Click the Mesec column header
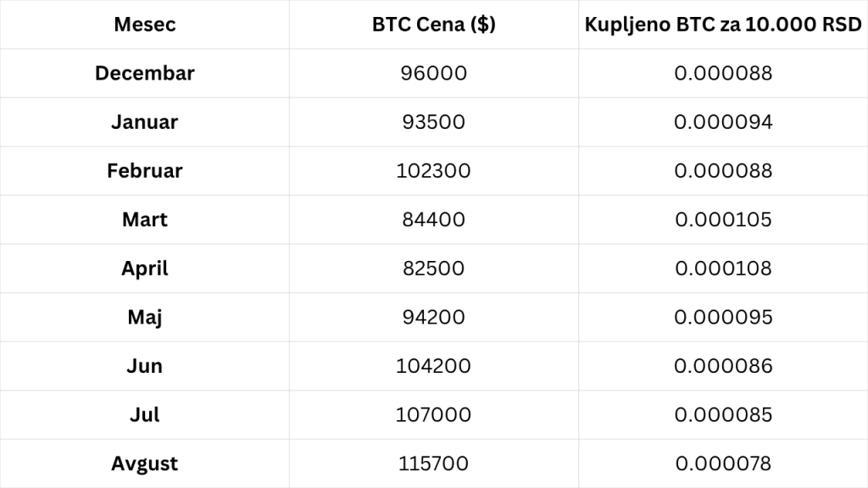The width and height of the screenshot is (868, 488). [144, 25]
